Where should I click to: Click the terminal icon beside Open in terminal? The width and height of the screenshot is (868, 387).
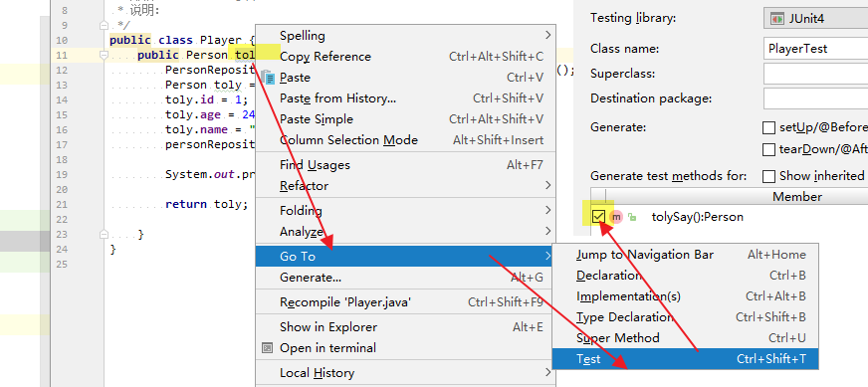tap(268, 348)
